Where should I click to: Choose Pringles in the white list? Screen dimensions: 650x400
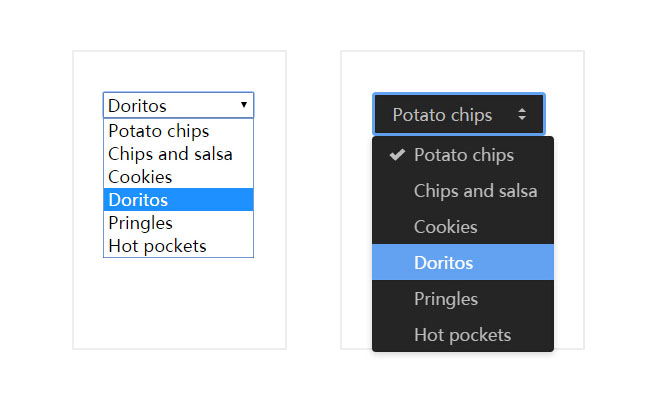[140, 223]
